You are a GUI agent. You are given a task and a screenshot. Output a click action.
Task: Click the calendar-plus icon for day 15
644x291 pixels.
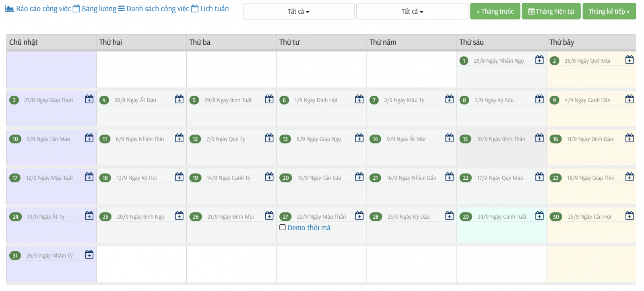click(x=539, y=138)
